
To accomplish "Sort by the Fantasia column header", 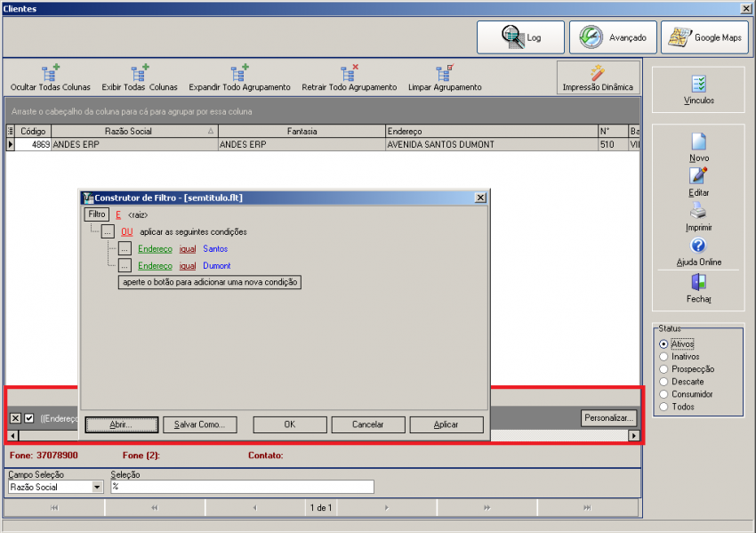I will click(302, 131).
